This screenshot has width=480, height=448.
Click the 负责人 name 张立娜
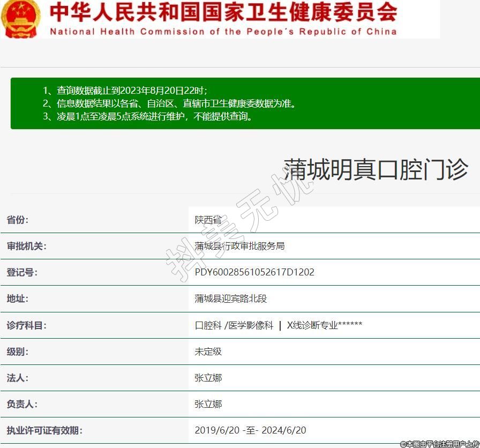coord(208,404)
